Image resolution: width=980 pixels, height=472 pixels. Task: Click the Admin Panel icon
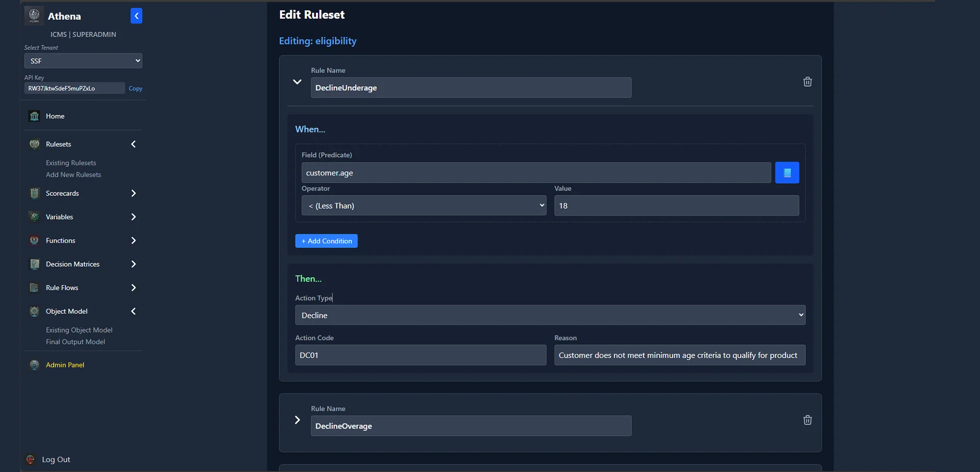(34, 365)
